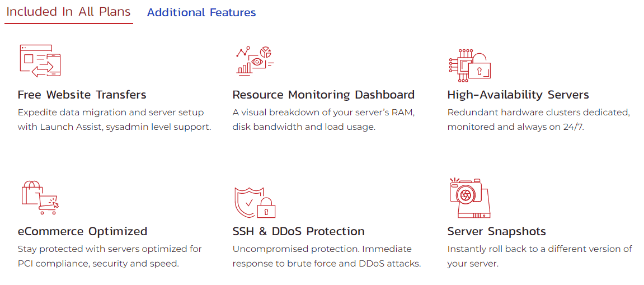Click the Server Snapshots heading
Image resolution: width=644 pixels, height=285 pixels.
pos(496,231)
